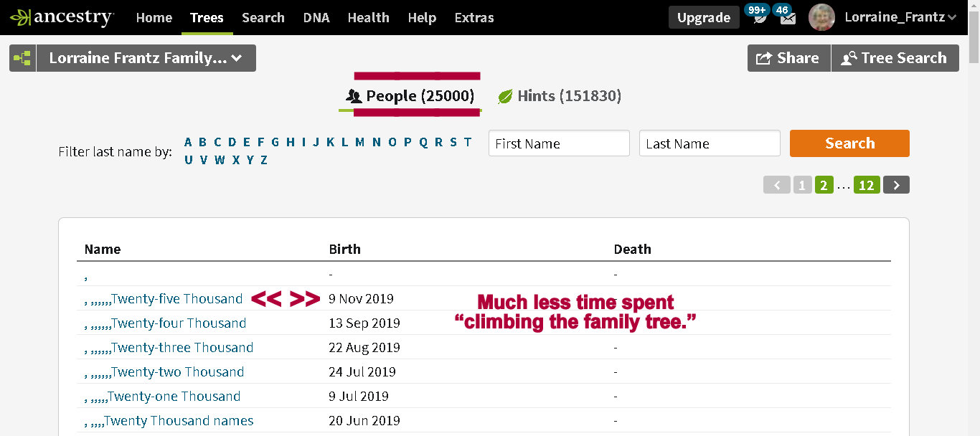The image size is (980, 436).
Task: Click the Share button
Action: click(x=788, y=58)
